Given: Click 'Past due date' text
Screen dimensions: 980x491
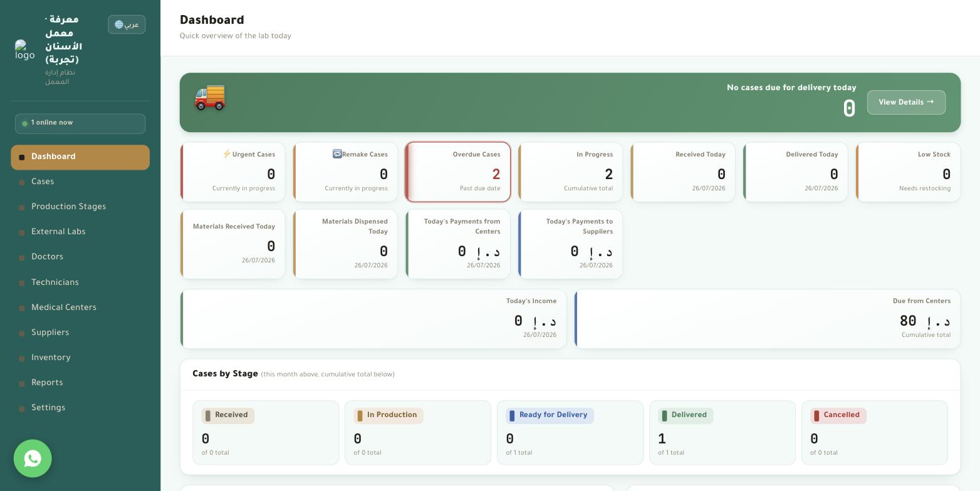Looking at the screenshot, I should click(x=480, y=189).
